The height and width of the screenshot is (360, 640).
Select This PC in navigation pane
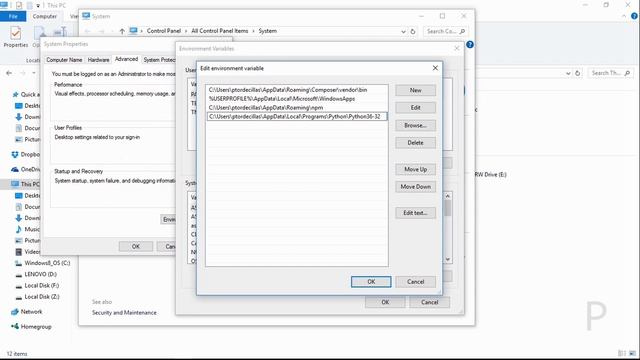[25, 184]
